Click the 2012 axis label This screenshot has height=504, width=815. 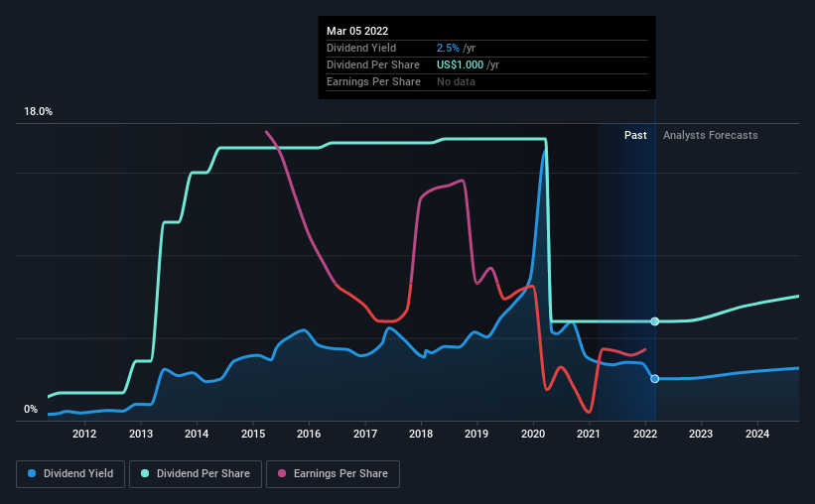[x=84, y=434]
